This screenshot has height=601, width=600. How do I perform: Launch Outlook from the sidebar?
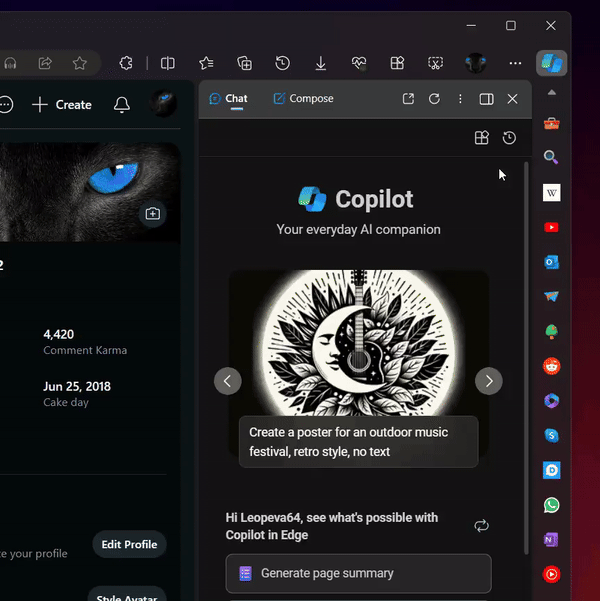tap(551, 262)
